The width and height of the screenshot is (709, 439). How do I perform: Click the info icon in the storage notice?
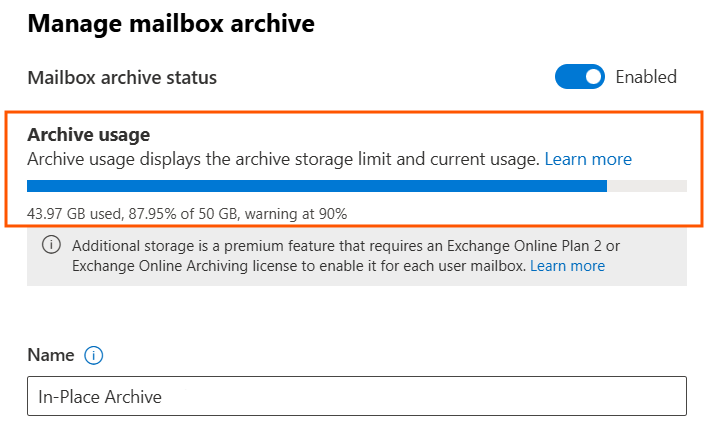point(51,246)
